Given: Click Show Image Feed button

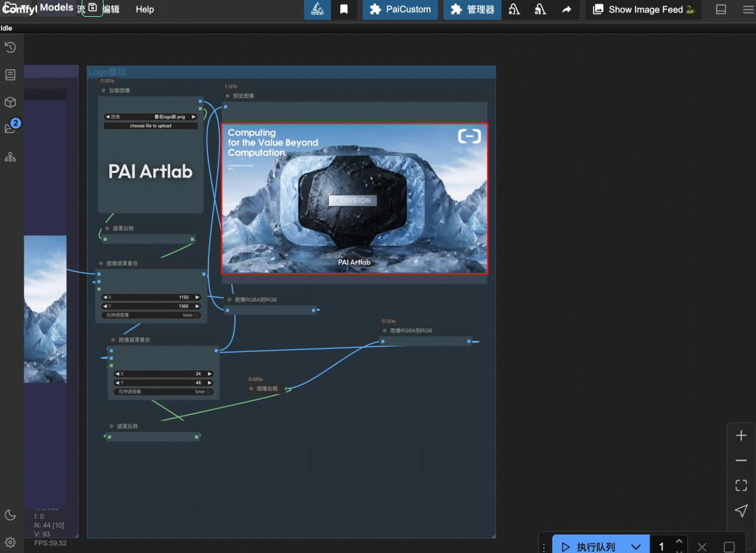Looking at the screenshot, I should point(644,9).
